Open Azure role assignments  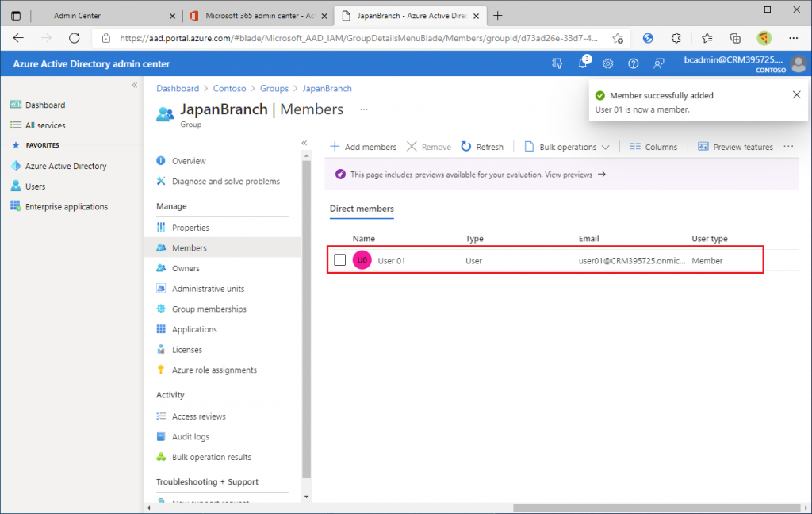[214, 370]
